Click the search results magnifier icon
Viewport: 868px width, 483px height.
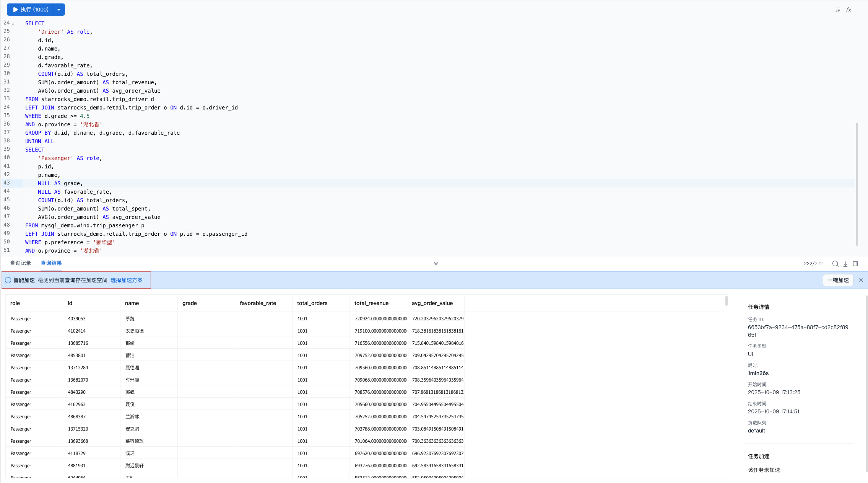pos(835,264)
